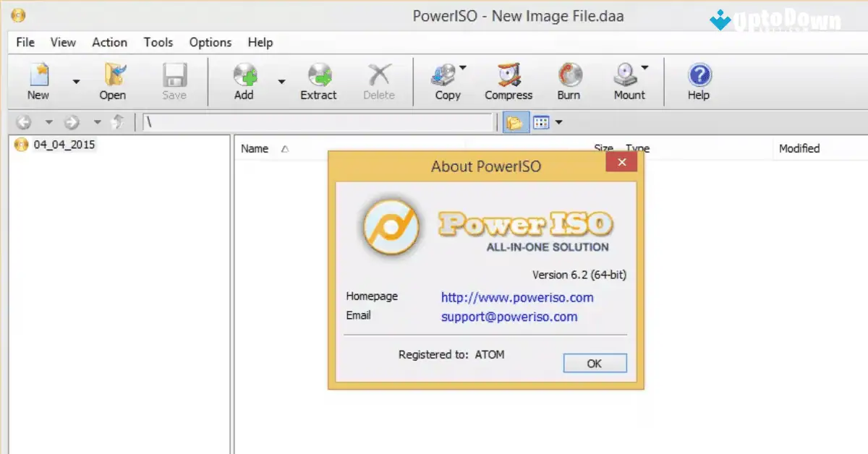This screenshot has width=868, height=454.
Task: Add files to the image
Action: click(x=243, y=80)
